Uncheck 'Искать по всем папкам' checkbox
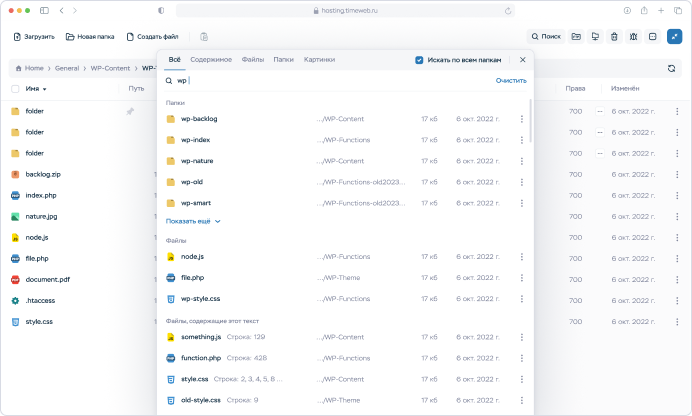This screenshot has height=416, width=692. pyautogui.click(x=419, y=60)
